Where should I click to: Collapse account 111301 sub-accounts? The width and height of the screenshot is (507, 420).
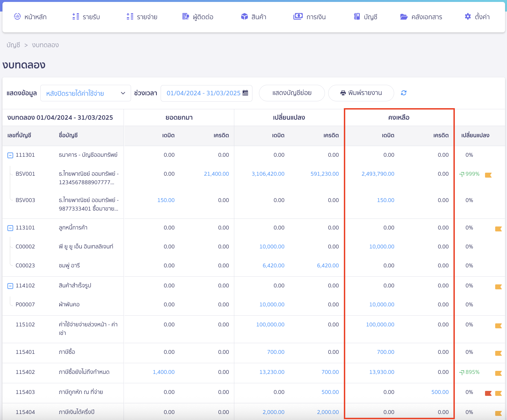point(10,155)
